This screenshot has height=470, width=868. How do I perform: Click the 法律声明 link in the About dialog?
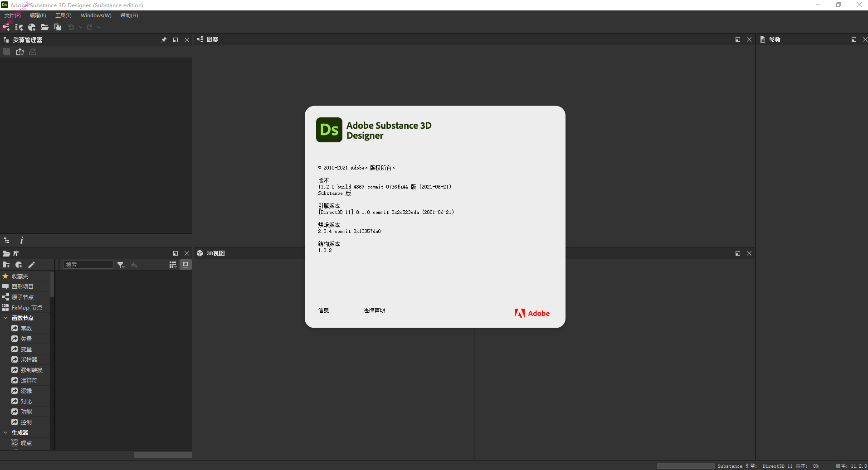374,310
